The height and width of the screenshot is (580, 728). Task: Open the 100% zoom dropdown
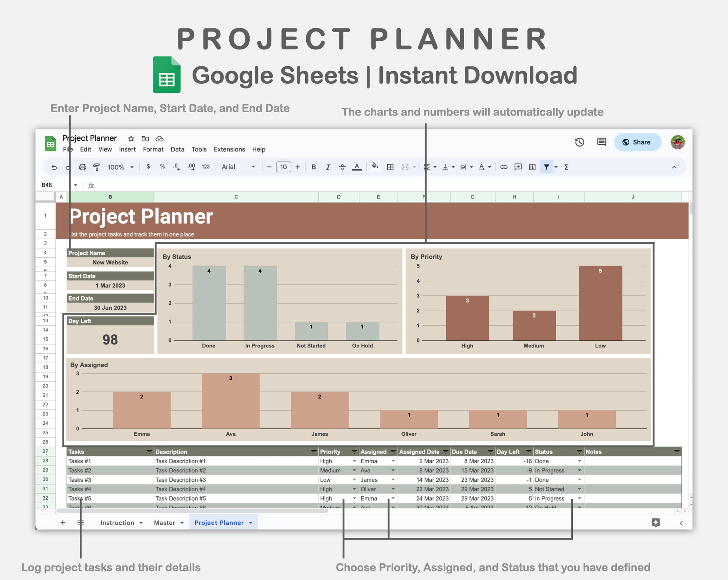point(120,167)
